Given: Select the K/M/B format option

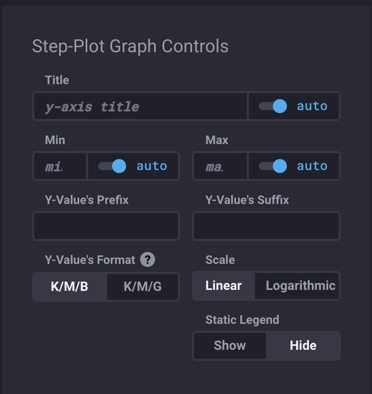Looking at the screenshot, I should 70,287.
